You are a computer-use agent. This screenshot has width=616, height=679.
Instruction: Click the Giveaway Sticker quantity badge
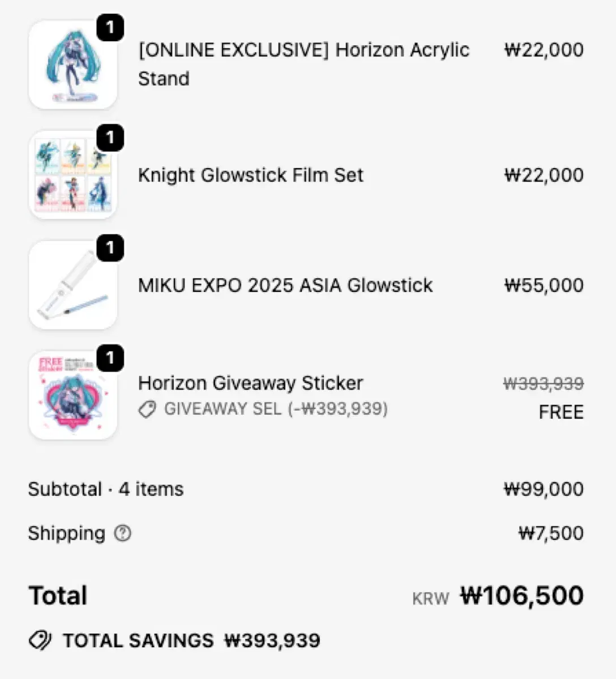click(x=110, y=358)
